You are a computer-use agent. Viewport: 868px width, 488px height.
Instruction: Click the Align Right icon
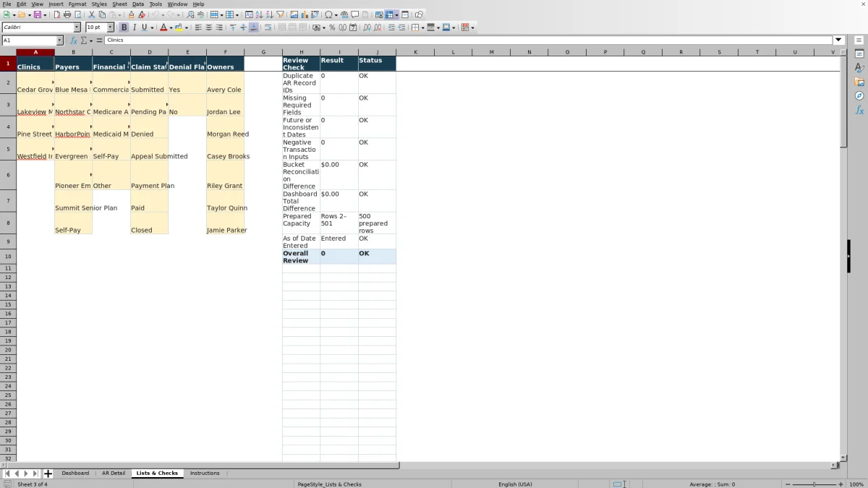coord(219,27)
